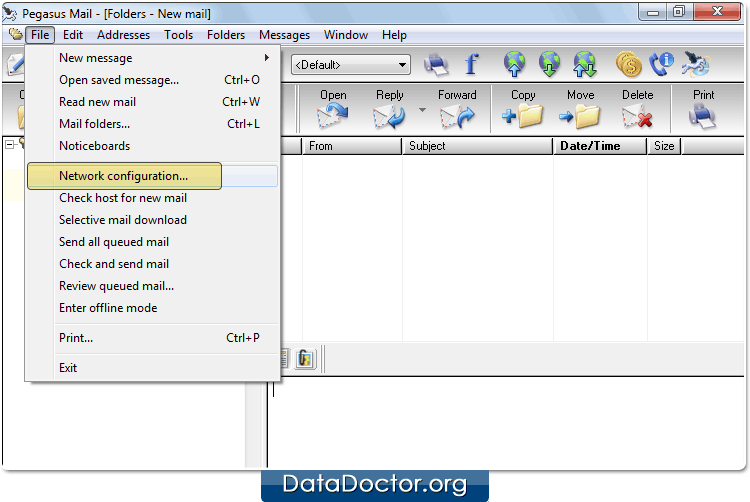The width and height of the screenshot is (750, 502).
Task: Click the phone info help icon
Action: coord(662,65)
